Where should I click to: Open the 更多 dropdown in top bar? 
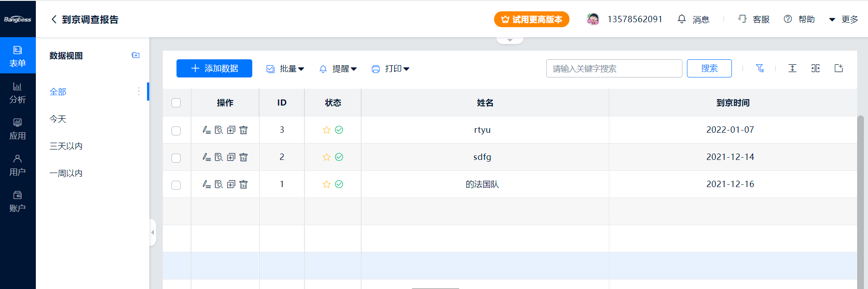pyautogui.click(x=843, y=19)
